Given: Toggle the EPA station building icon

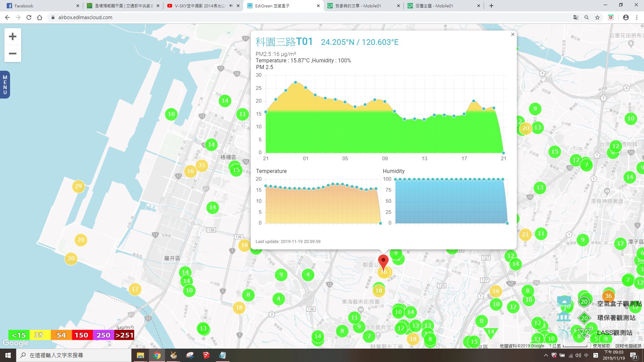Looking at the screenshot, I should pyautogui.click(x=563, y=316).
